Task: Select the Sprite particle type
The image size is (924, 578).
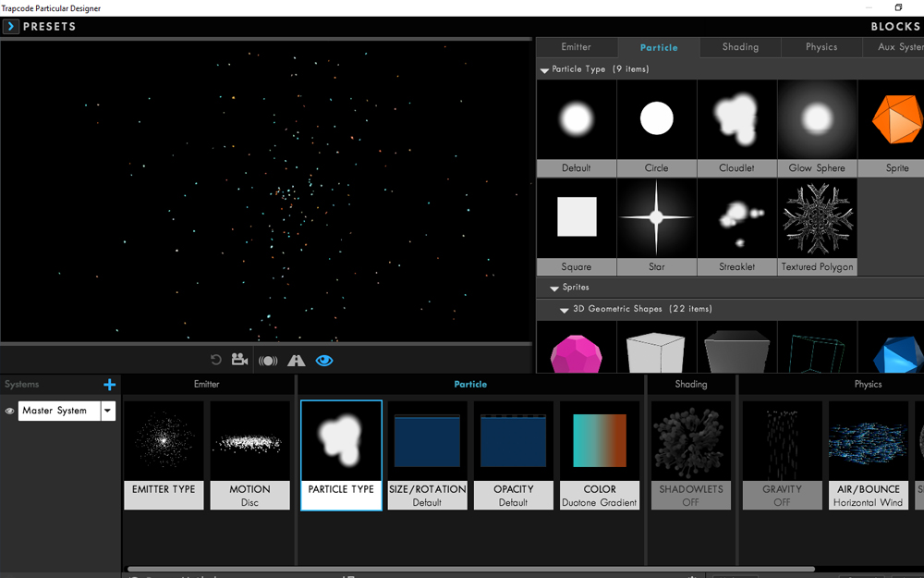Action: click(891, 128)
